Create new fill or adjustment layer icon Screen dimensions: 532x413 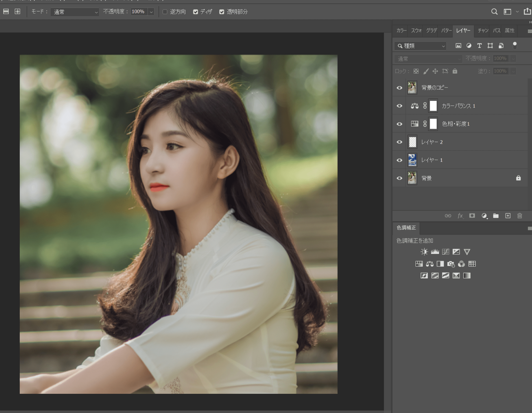click(484, 216)
